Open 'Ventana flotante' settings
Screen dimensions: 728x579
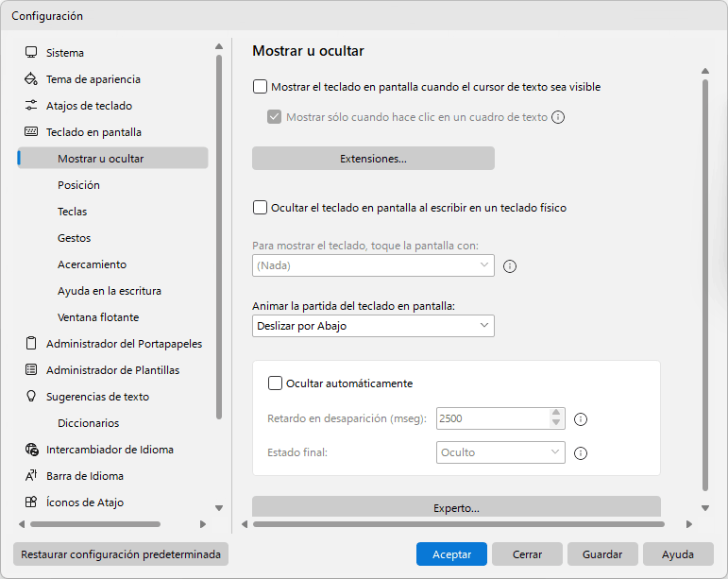(x=98, y=317)
